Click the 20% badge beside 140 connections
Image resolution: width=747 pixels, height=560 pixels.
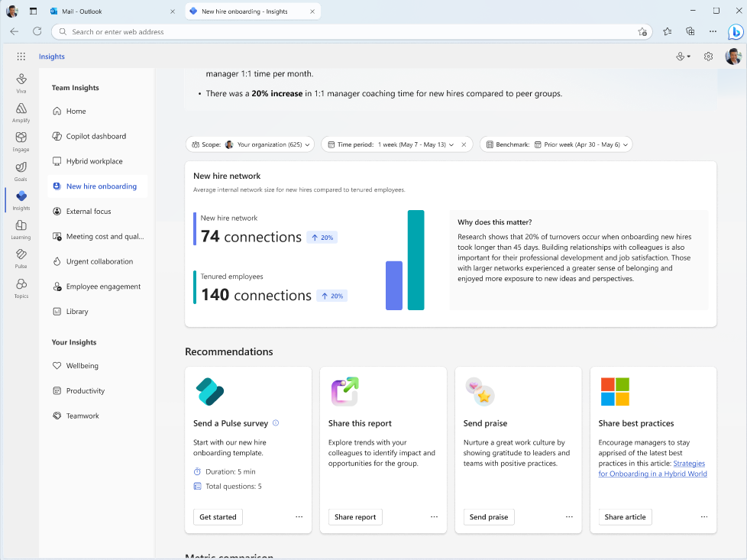332,296
